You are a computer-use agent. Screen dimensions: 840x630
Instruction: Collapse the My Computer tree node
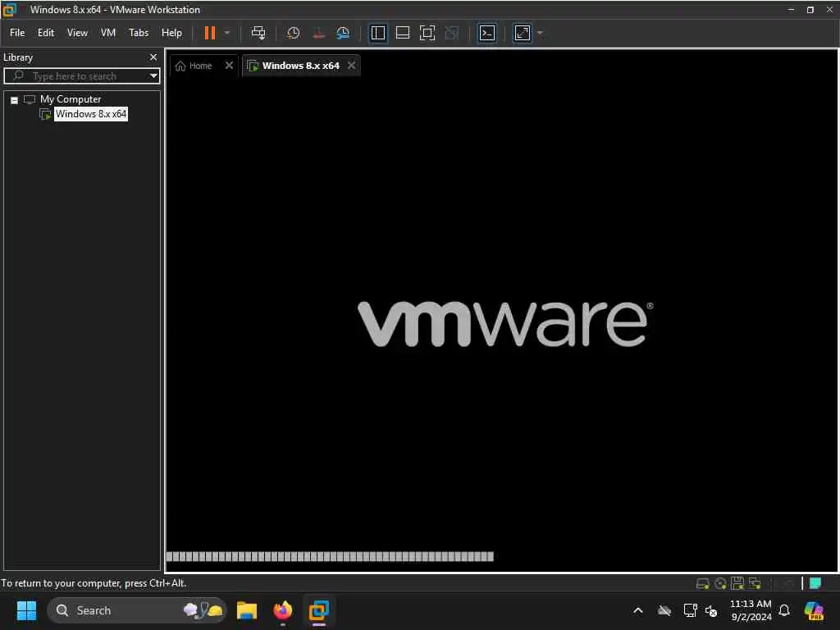click(x=15, y=100)
